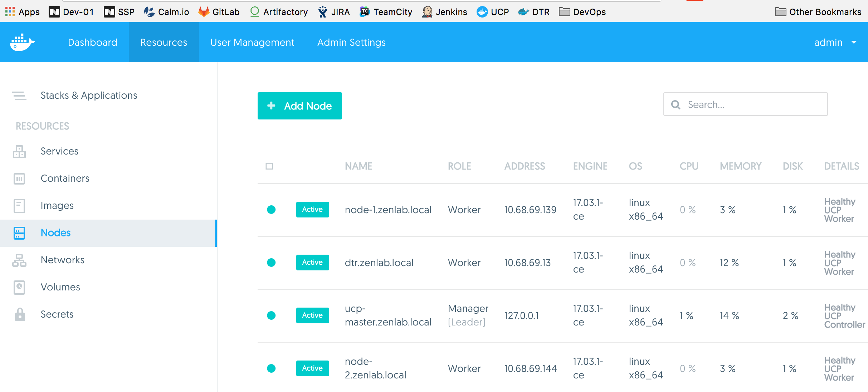Click the Docker whale logo
The image size is (868, 392).
[x=22, y=43]
